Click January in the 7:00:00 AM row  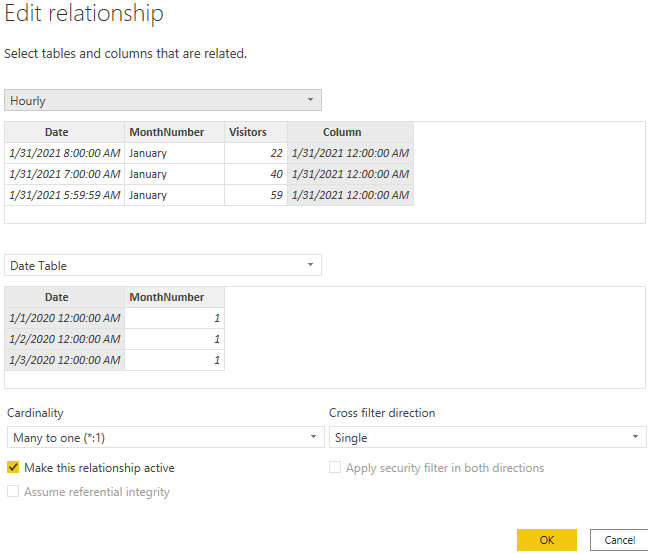point(174,174)
